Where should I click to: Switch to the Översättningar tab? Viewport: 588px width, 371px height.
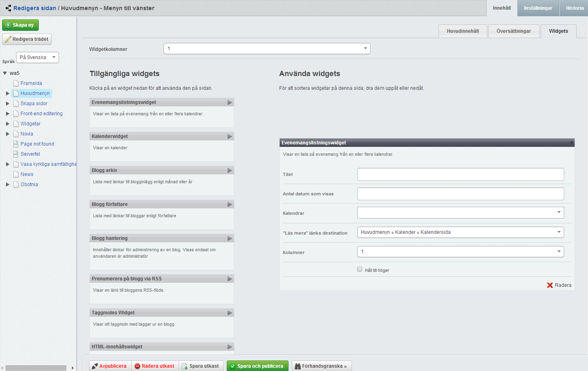(x=514, y=31)
